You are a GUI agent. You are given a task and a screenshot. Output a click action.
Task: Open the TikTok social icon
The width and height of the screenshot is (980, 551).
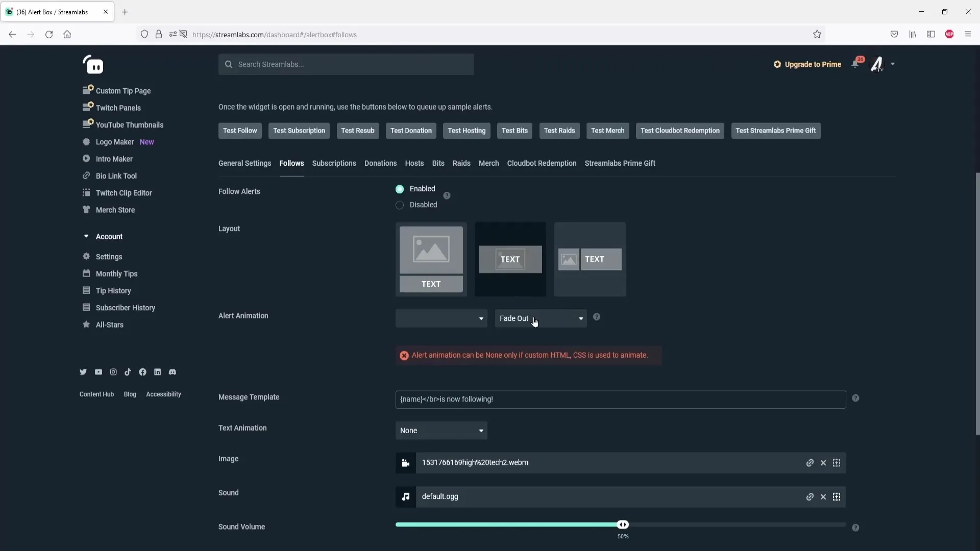pyautogui.click(x=128, y=372)
